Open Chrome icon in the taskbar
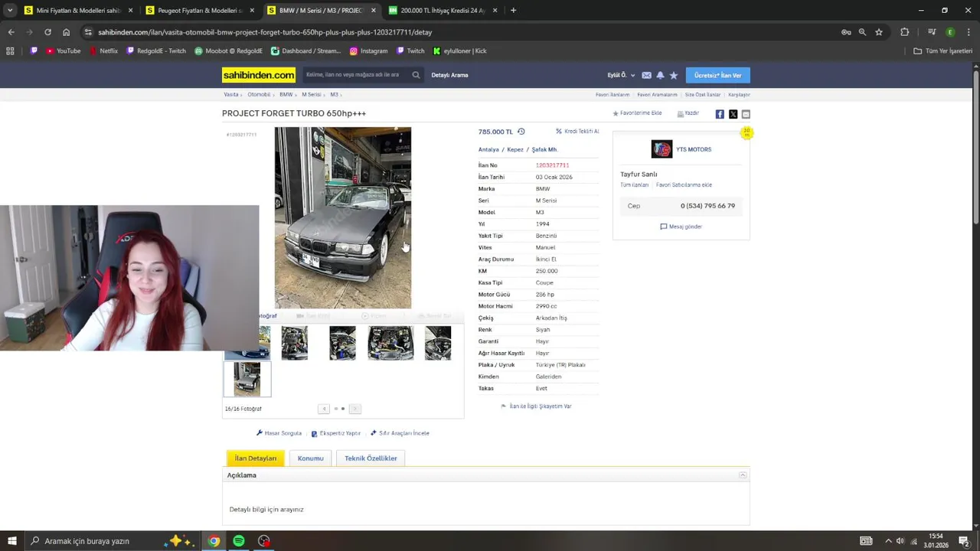Screen dimensions: 980x551 [214, 541]
